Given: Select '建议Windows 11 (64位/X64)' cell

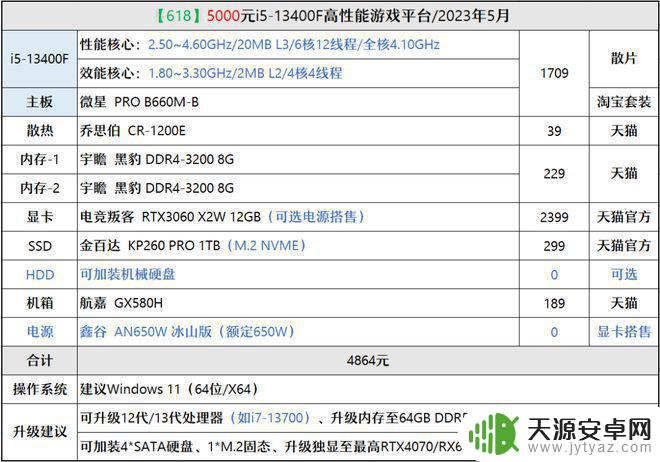Looking at the screenshot, I should tap(367, 389).
